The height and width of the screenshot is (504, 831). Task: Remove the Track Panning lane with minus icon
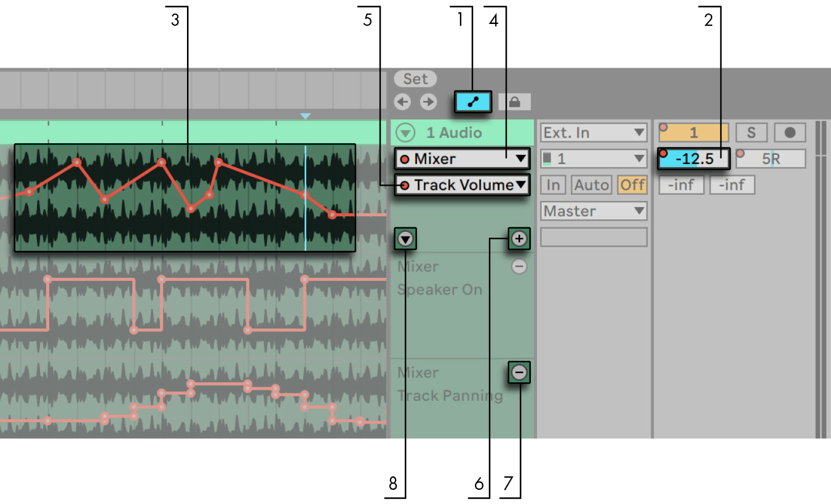[518, 372]
